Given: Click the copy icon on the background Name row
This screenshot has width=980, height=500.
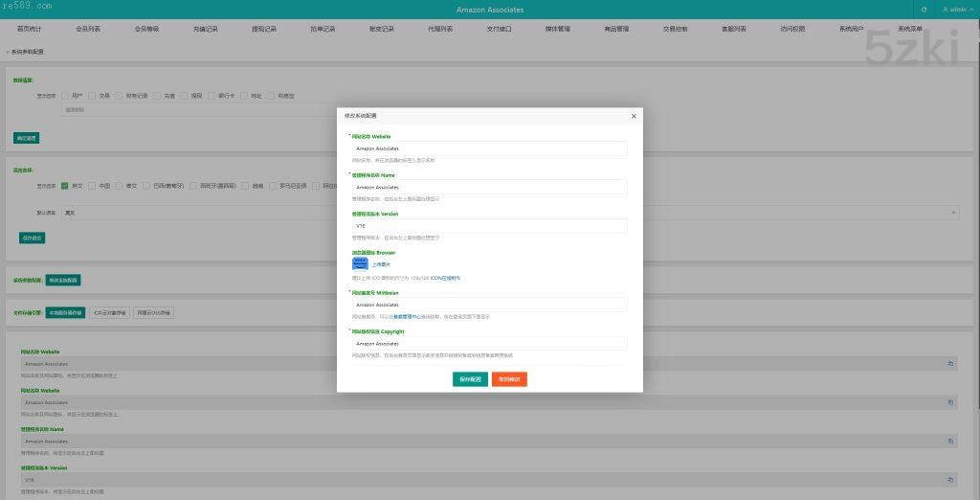Looking at the screenshot, I should (950, 442).
